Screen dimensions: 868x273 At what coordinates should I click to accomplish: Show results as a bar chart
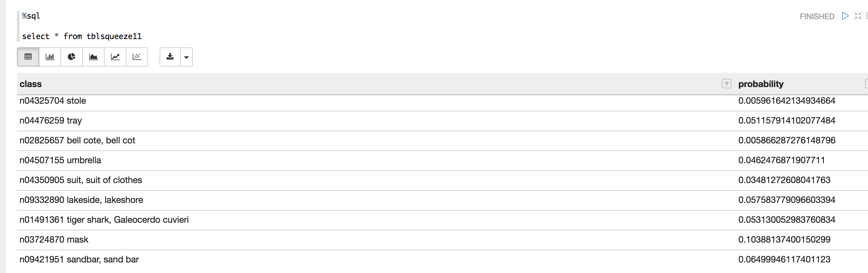click(x=50, y=57)
